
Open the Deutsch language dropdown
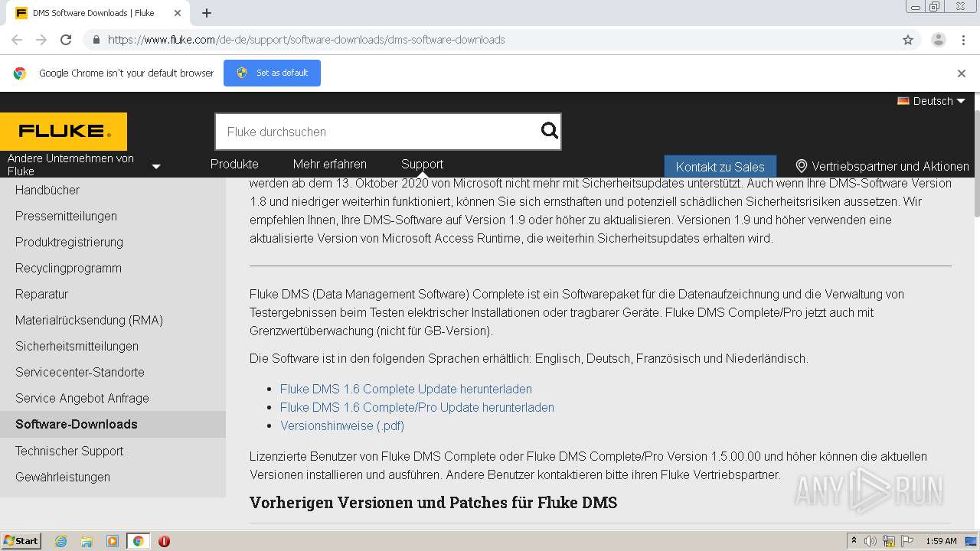[932, 101]
